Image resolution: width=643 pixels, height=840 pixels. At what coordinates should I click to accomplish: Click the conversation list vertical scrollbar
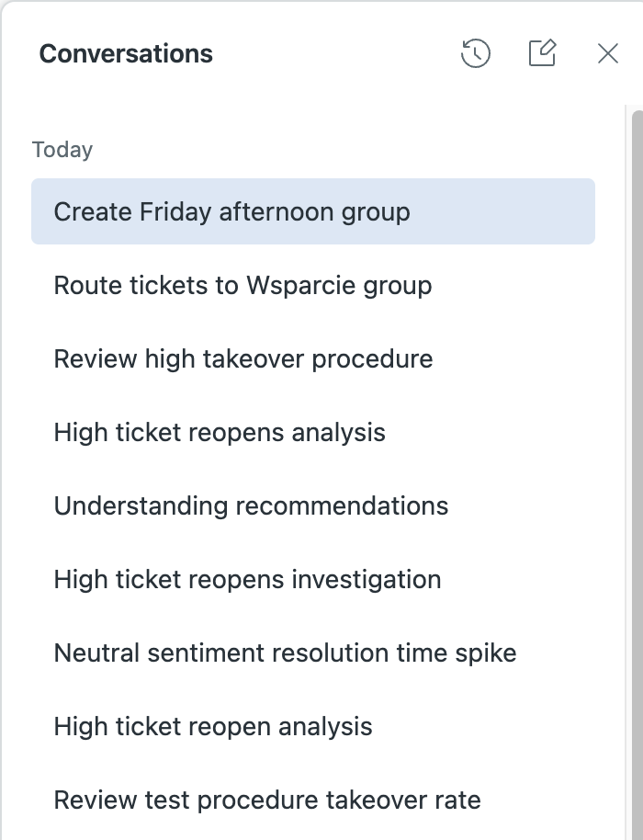point(637,460)
